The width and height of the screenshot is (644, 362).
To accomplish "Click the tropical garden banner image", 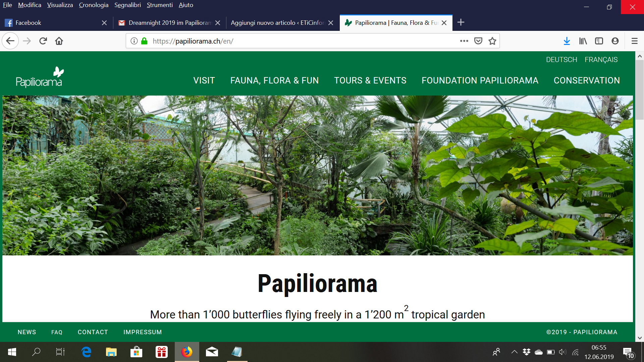I will (x=317, y=175).
